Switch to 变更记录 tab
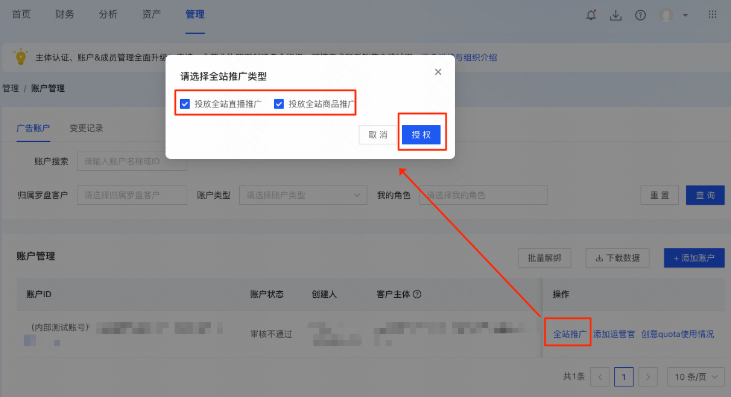 (86, 128)
